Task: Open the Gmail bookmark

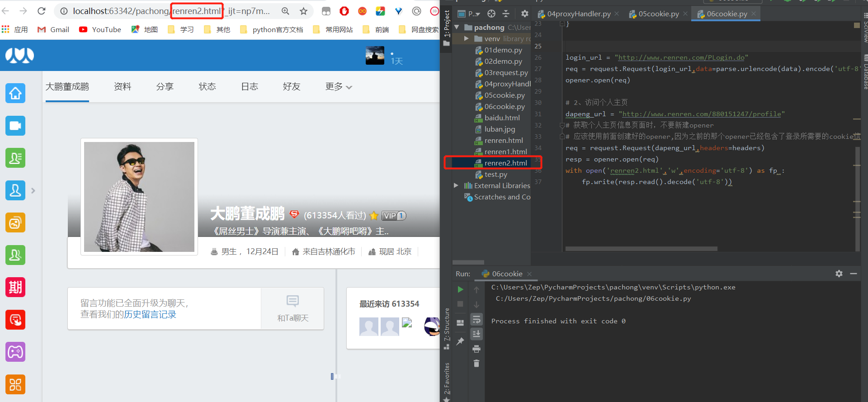Action: click(x=53, y=29)
